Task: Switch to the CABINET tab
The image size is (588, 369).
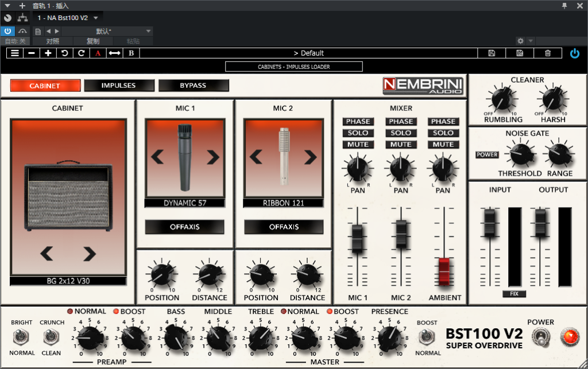Action: 45,86
